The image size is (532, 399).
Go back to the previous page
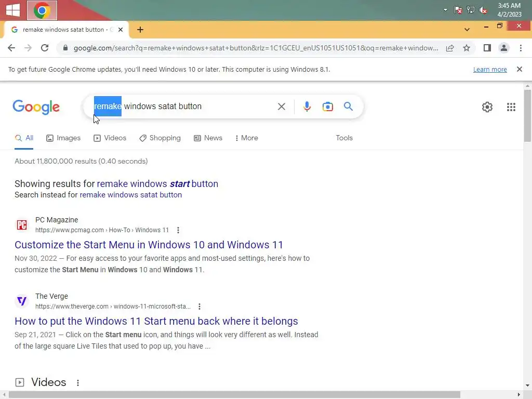(11, 48)
